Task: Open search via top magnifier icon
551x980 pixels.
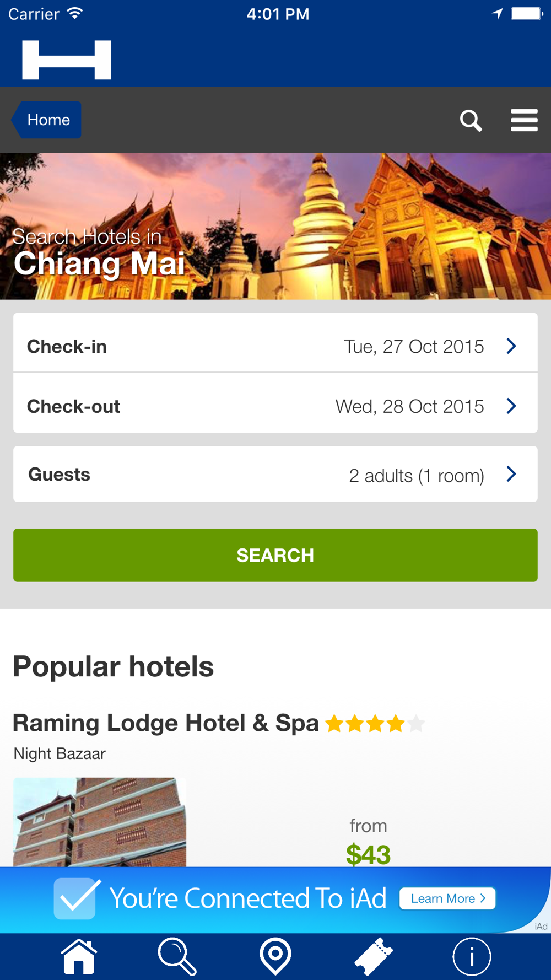Action: point(471,120)
